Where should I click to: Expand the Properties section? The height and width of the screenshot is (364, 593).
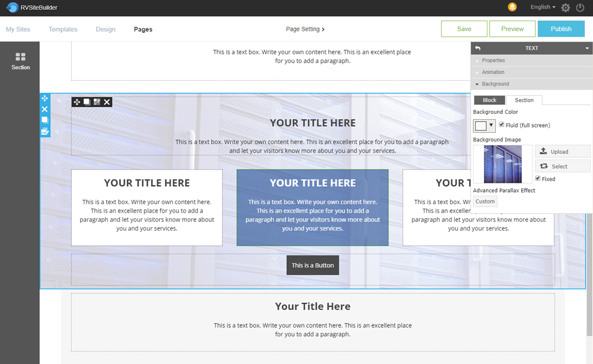point(493,60)
